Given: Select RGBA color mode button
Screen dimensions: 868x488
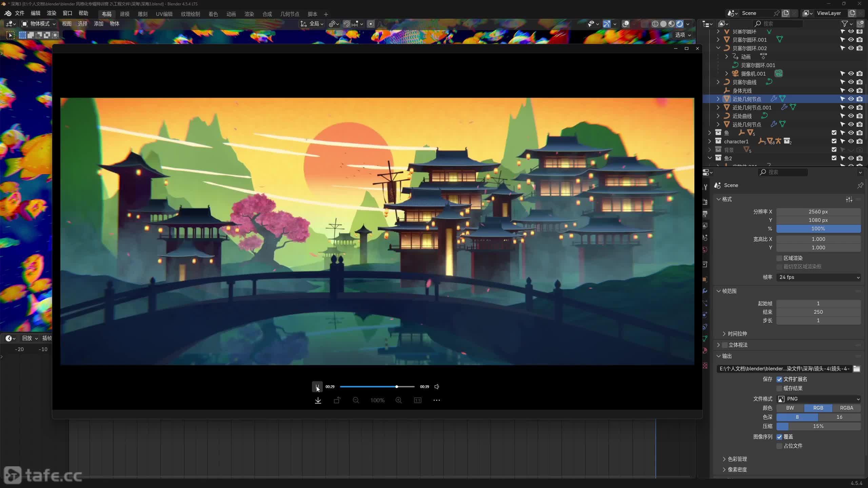Looking at the screenshot, I should 846,408.
